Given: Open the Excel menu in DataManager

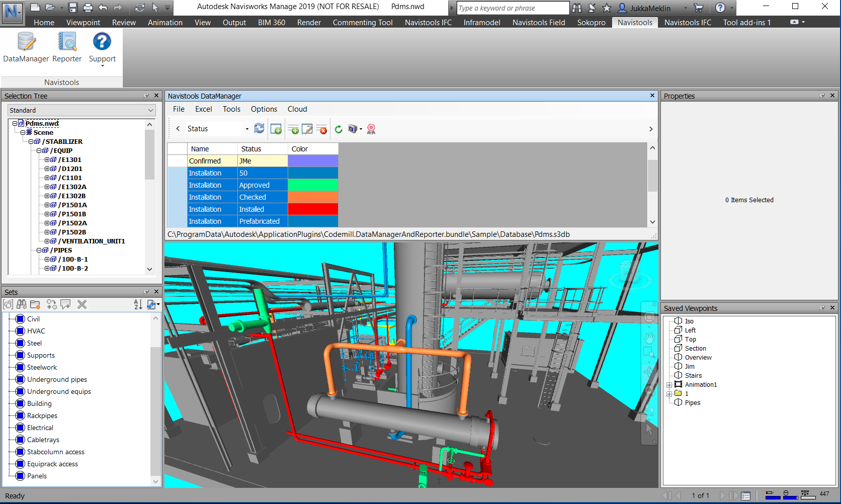Looking at the screenshot, I should click(x=203, y=109).
